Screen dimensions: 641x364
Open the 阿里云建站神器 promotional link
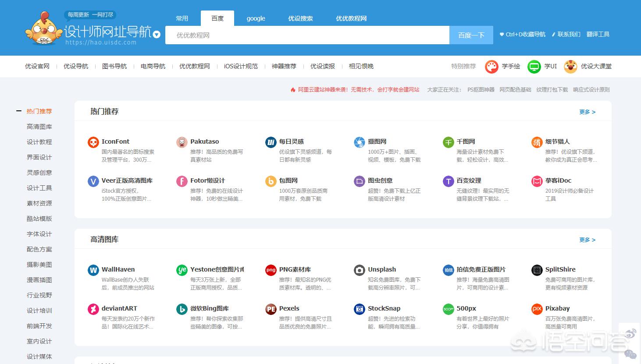click(x=358, y=90)
